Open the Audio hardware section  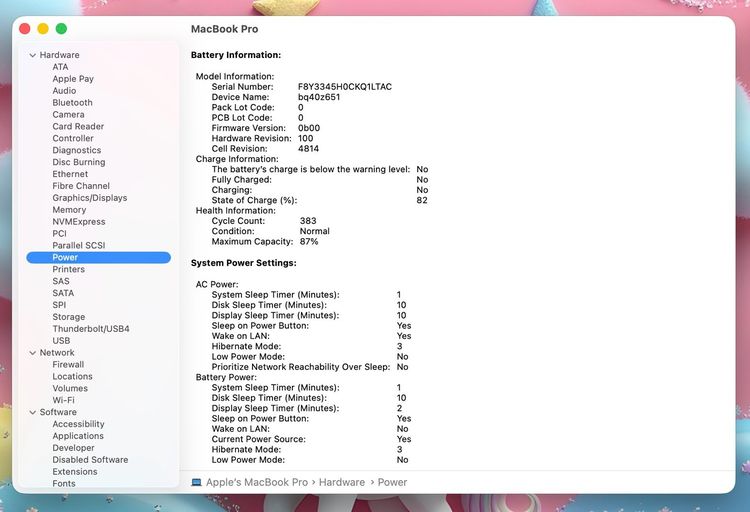pos(64,91)
